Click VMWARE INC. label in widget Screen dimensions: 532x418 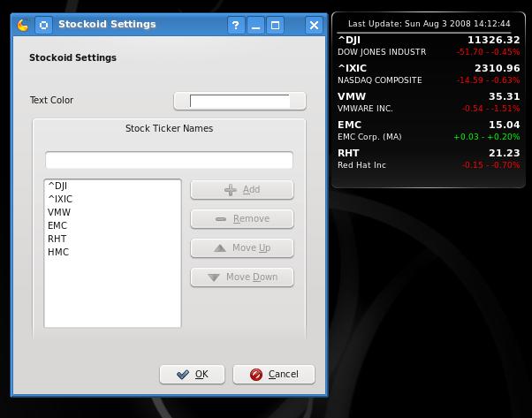pos(365,109)
